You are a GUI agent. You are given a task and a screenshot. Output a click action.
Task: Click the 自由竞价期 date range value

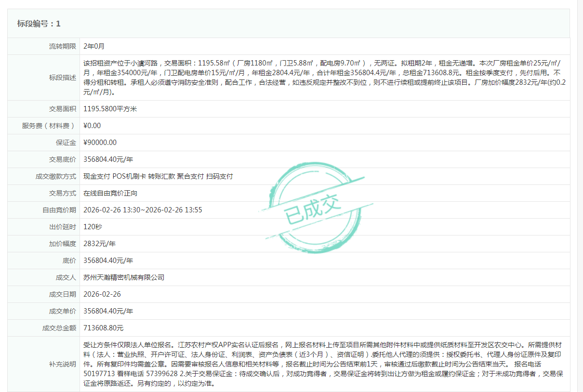click(143, 210)
